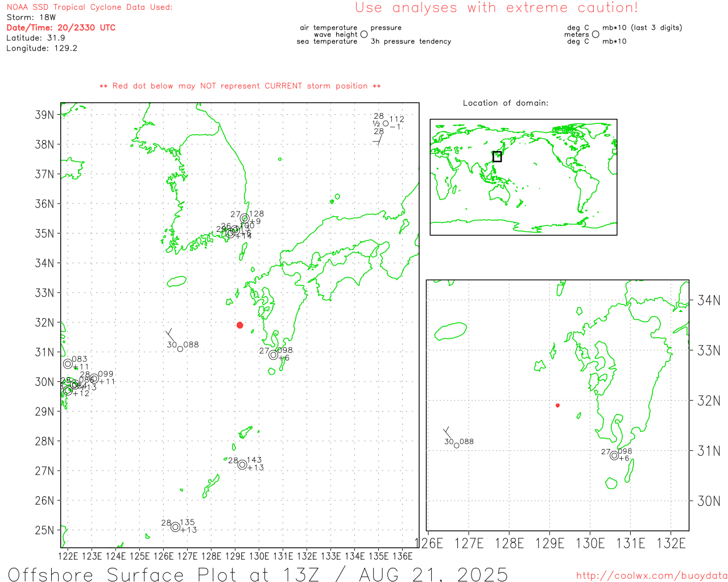
Task: Click the 129E longitude label on main map
Action: tap(235, 556)
